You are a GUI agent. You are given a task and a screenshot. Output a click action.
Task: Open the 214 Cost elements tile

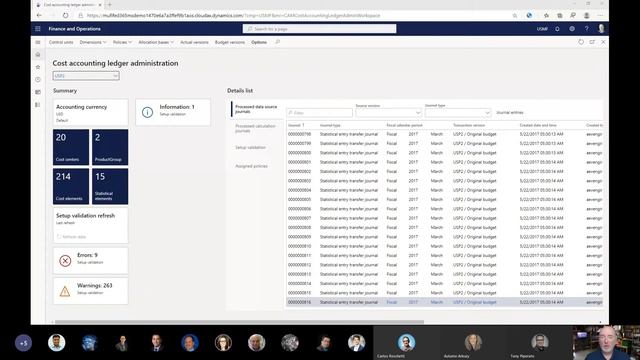coord(71,187)
